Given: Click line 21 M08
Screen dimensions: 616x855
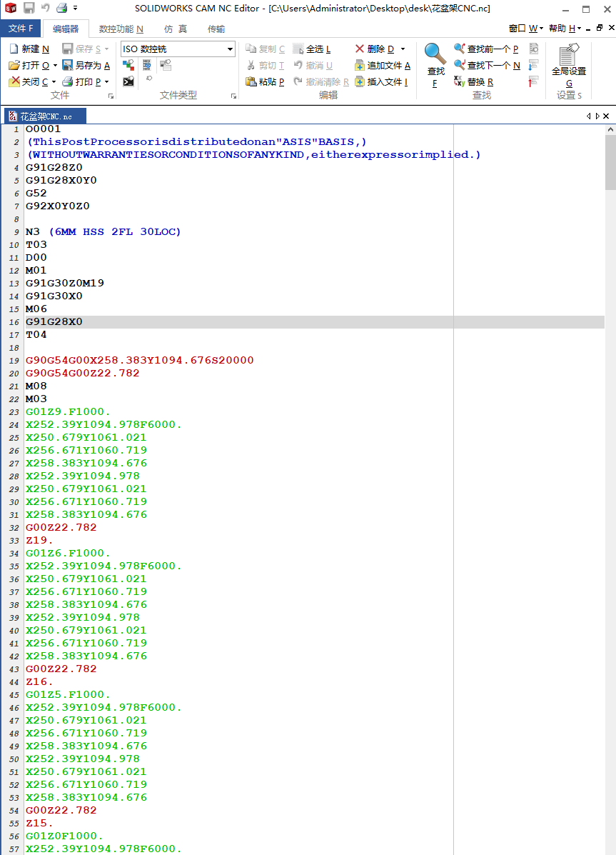Looking at the screenshot, I should coord(36,386).
